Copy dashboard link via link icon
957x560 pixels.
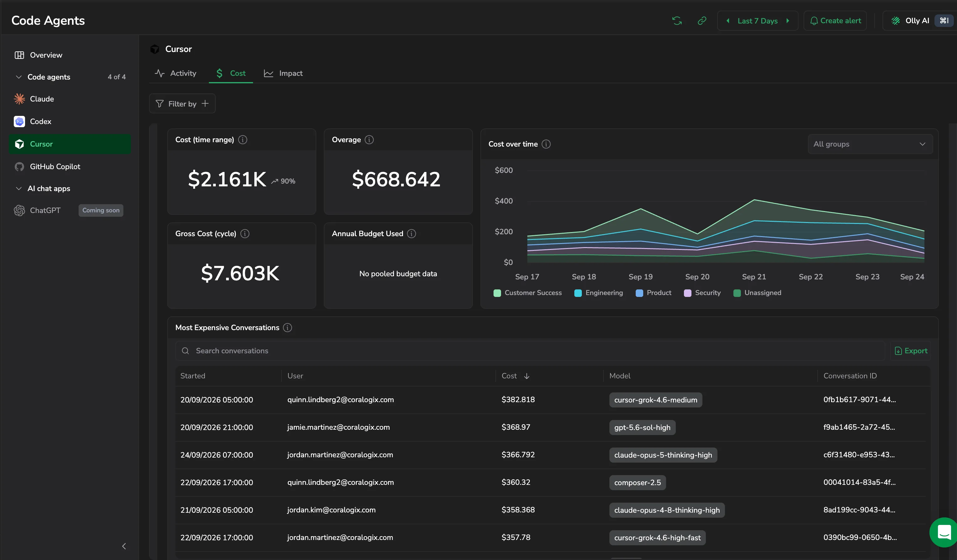tap(702, 21)
